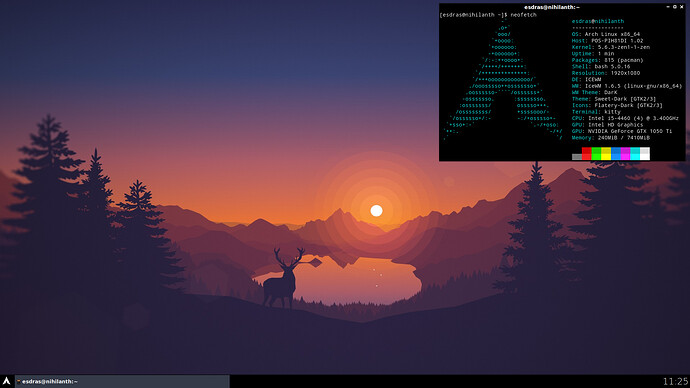The image size is (690, 388).
Task: Click the neofetch command prompt line
Action: (x=488, y=15)
